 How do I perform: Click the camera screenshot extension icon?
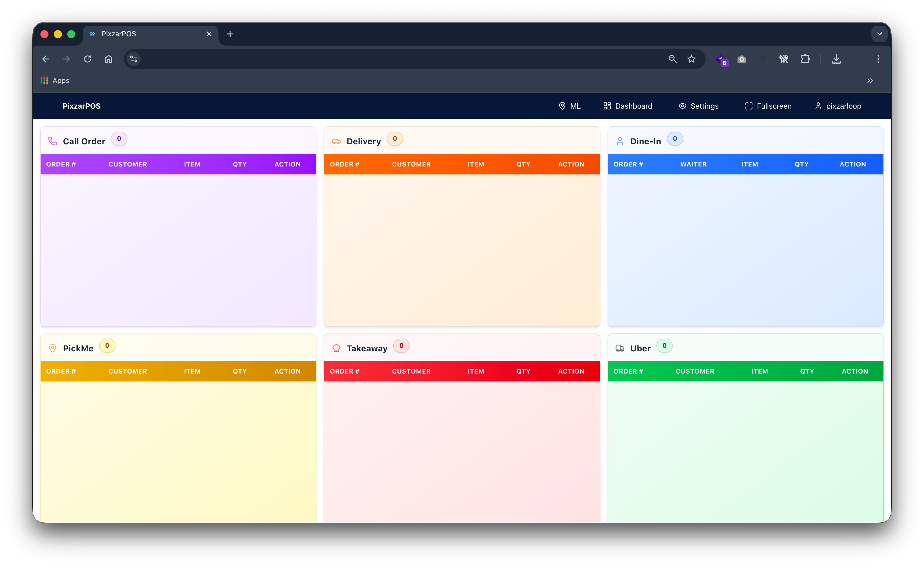coord(741,59)
